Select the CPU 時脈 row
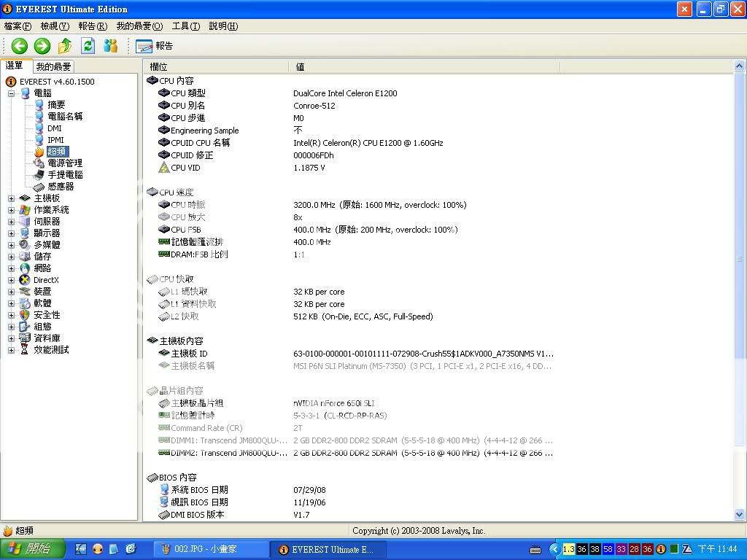This screenshot has height=560, width=747. (x=350, y=205)
